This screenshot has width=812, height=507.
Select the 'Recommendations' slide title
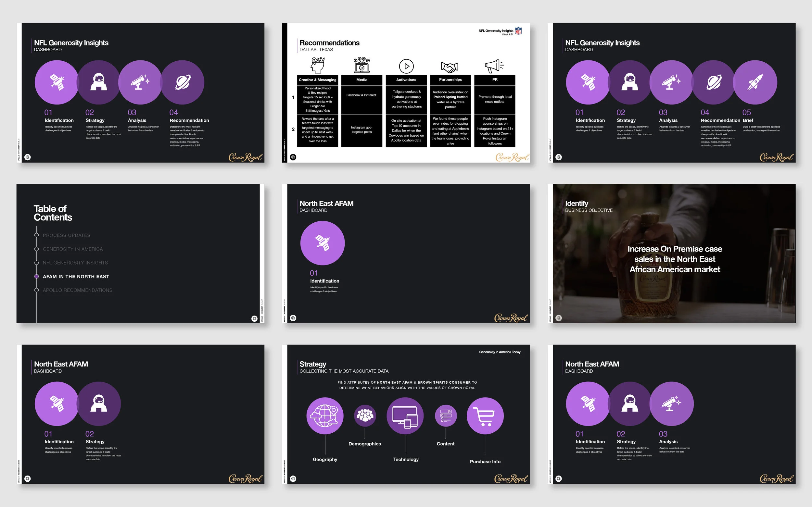click(329, 43)
